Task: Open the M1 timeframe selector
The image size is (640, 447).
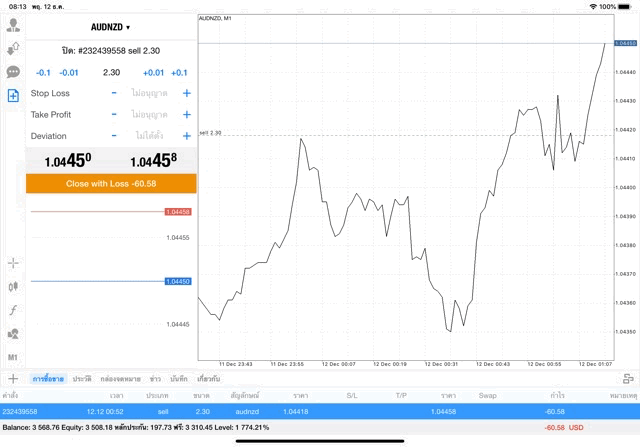Action: click(x=13, y=357)
